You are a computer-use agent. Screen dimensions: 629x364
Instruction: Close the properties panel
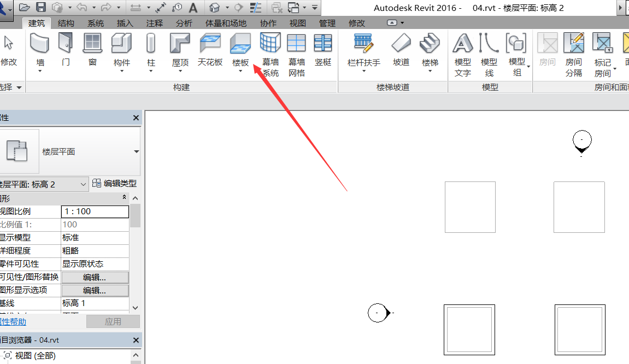click(x=136, y=118)
